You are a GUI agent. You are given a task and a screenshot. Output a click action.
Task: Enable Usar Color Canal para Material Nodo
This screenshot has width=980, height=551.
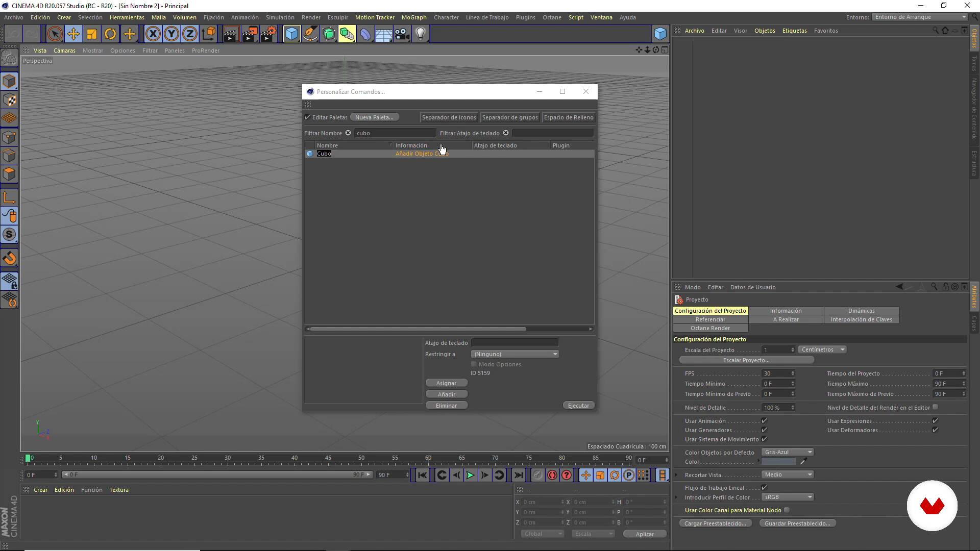pyautogui.click(x=787, y=510)
